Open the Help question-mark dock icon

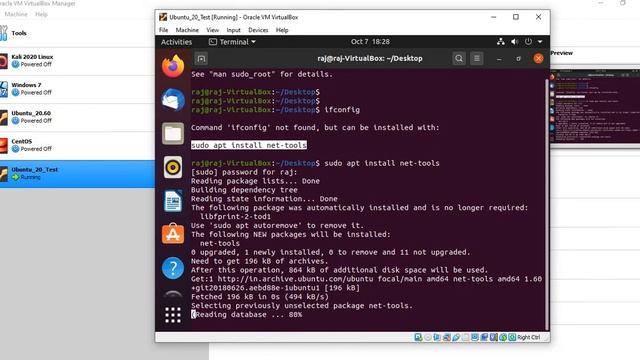point(173,268)
